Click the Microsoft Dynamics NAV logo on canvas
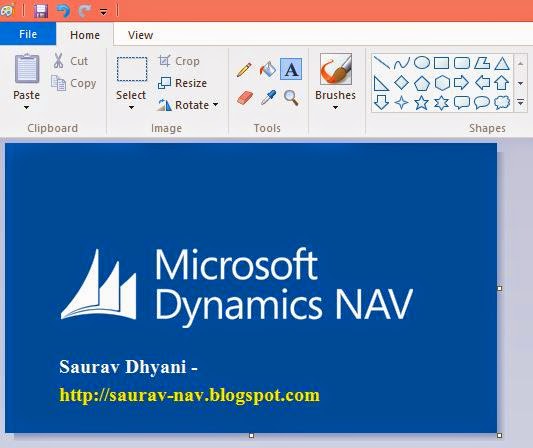 pyautogui.click(x=237, y=287)
